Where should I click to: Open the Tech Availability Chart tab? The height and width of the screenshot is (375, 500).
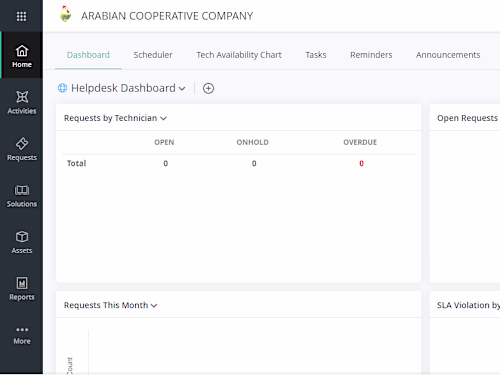(239, 55)
